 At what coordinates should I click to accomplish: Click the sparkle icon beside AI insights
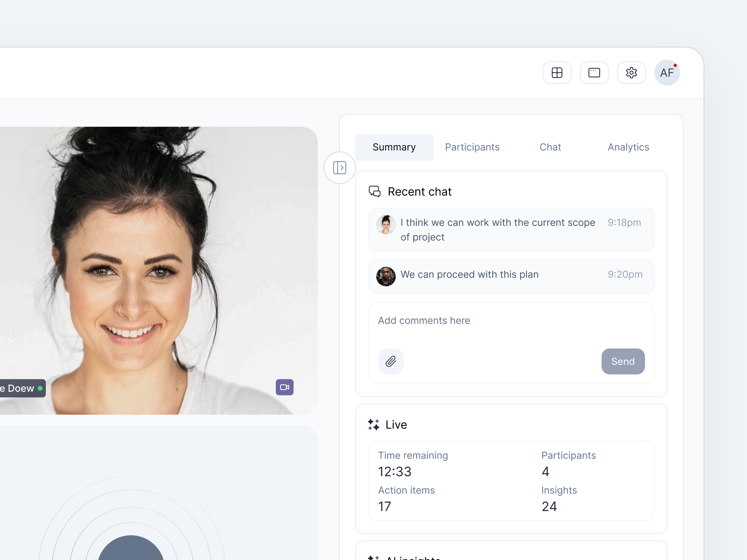pyautogui.click(x=373, y=556)
